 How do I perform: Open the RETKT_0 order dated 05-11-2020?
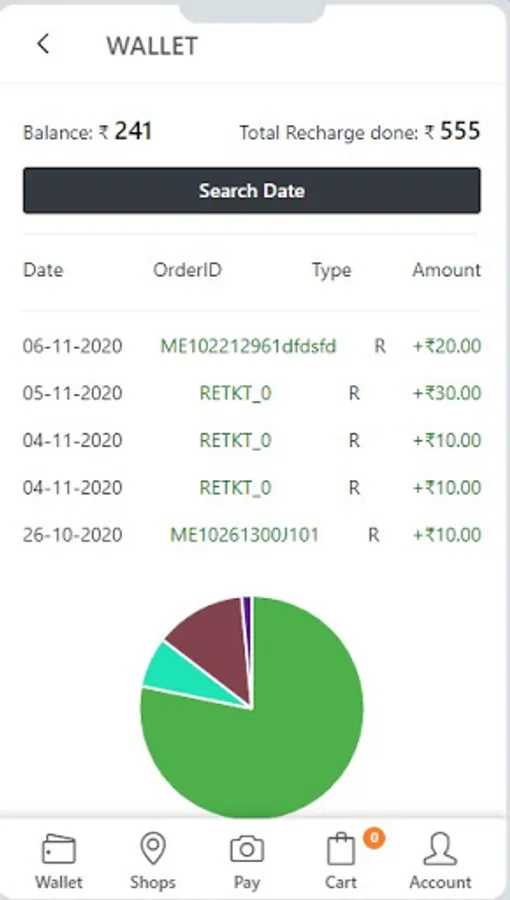(x=235, y=393)
